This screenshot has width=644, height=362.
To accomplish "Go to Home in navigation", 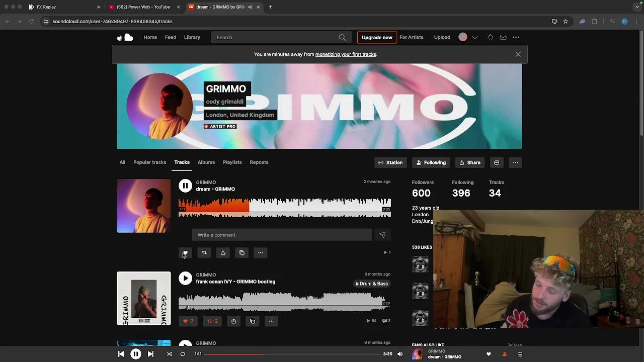I will coord(150,37).
